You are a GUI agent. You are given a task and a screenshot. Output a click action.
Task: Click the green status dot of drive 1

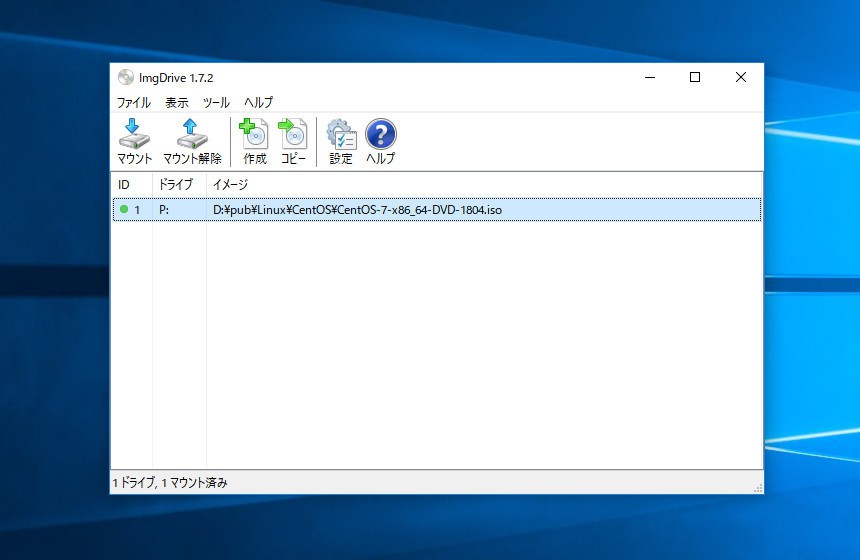(124, 210)
